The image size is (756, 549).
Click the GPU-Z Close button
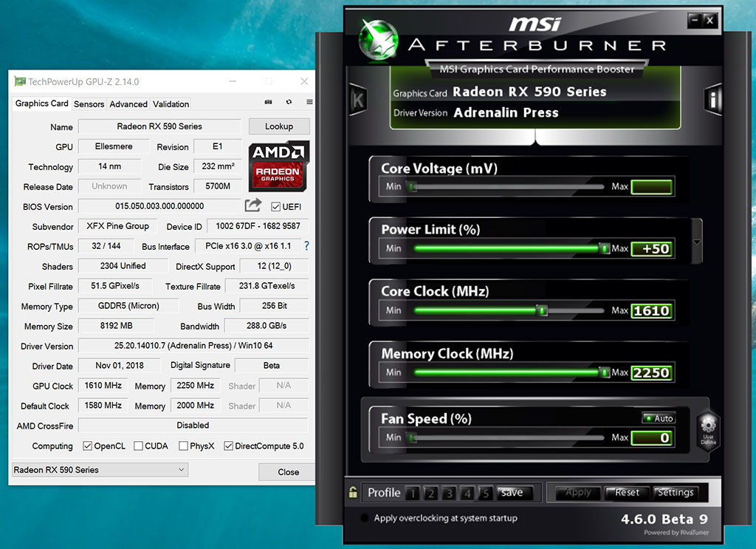tap(288, 472)
